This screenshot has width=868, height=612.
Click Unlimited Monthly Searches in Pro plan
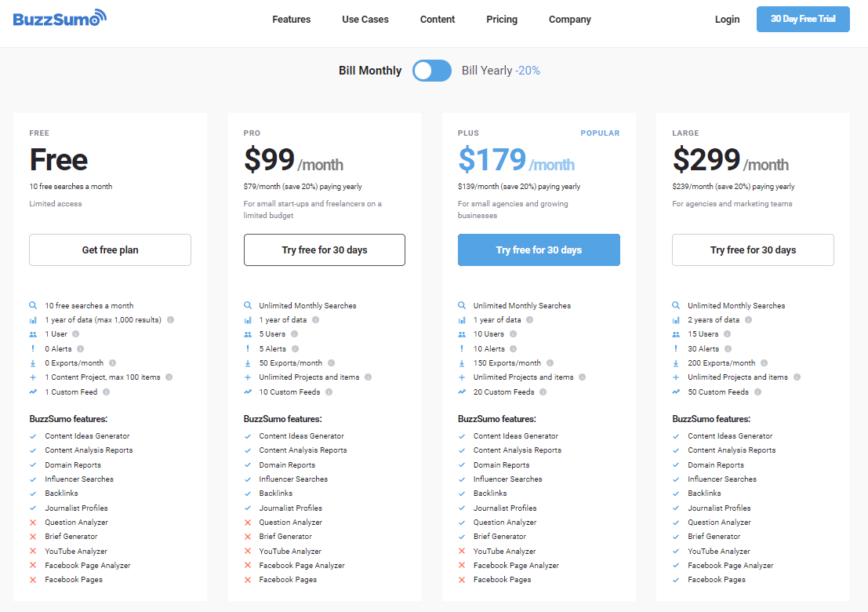pos(307,305)
